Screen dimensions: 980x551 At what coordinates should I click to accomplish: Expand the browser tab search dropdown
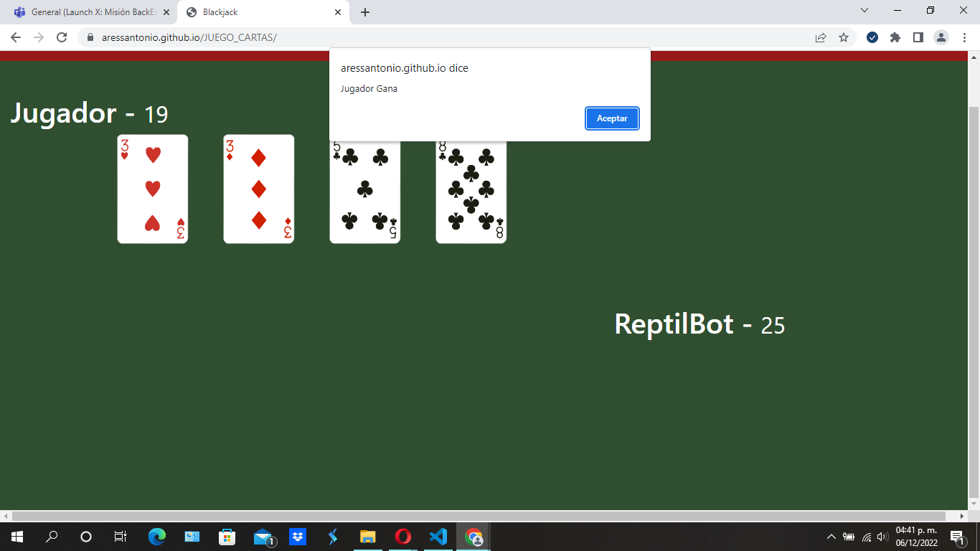point(864,11)
